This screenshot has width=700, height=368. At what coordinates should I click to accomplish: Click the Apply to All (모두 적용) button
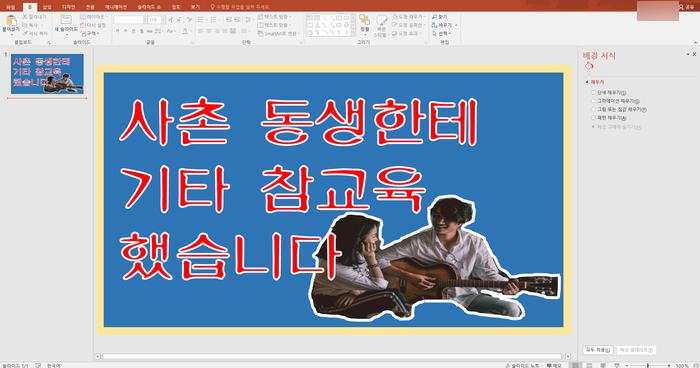[x=598, y=350]
